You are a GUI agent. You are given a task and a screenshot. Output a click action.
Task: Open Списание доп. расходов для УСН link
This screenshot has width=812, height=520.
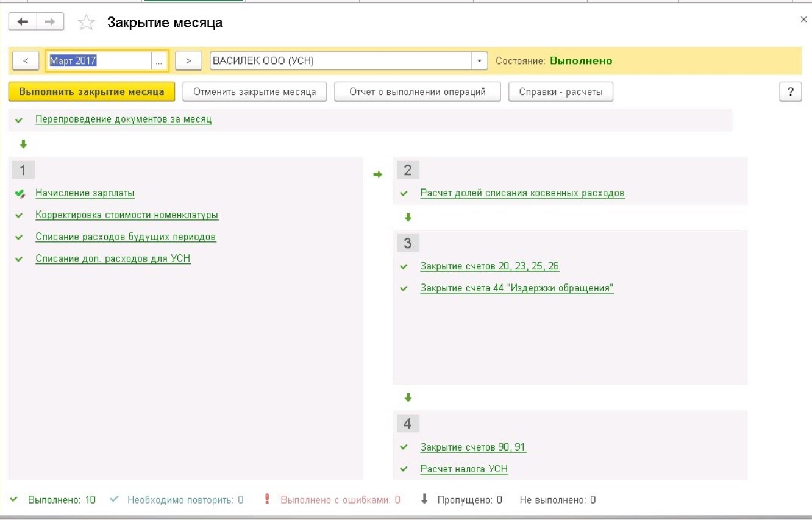pyautogui.click(x=113, y=259)
